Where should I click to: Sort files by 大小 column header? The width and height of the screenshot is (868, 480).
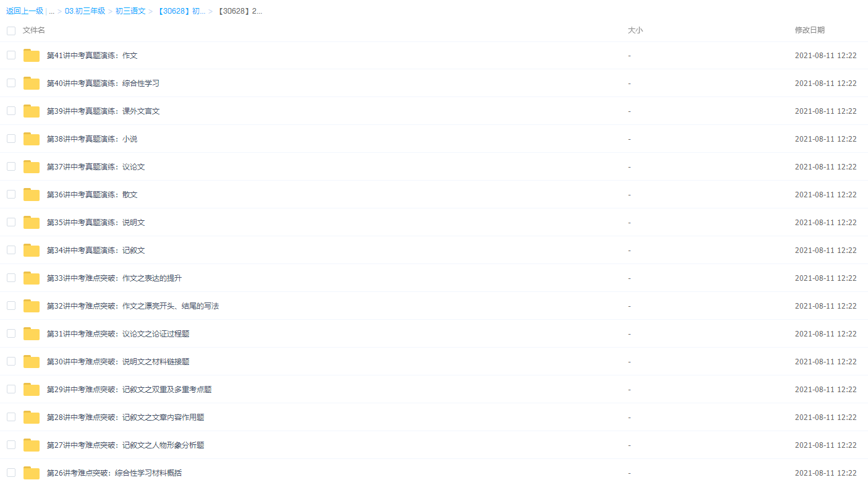pyautogui.click(x=635, y=30)
